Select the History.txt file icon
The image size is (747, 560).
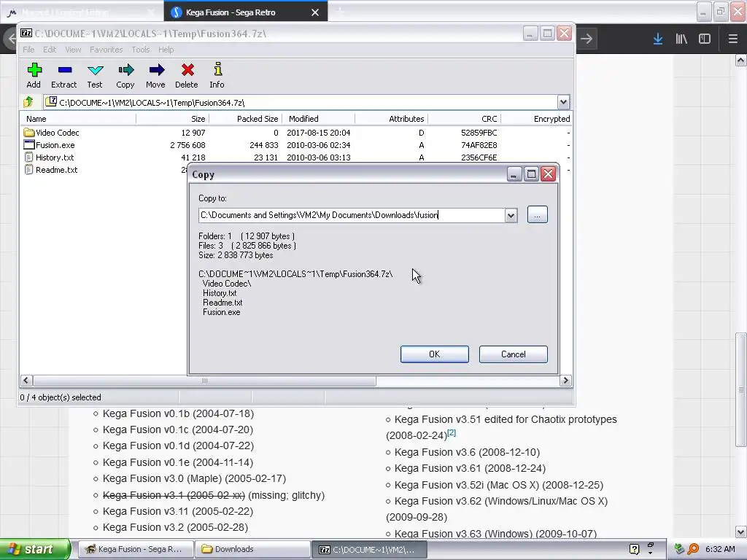click(x=29, y=157)
